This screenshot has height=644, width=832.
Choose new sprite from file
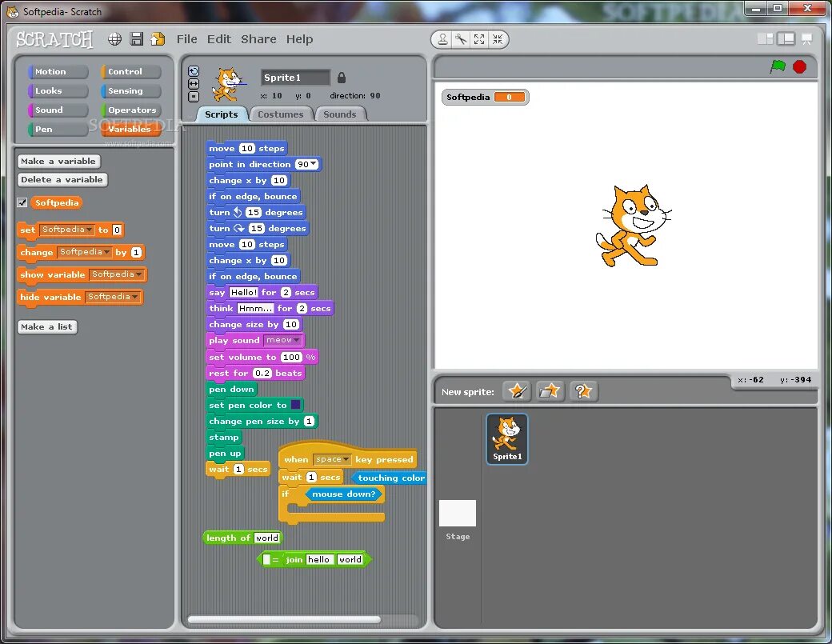point(550,391)
